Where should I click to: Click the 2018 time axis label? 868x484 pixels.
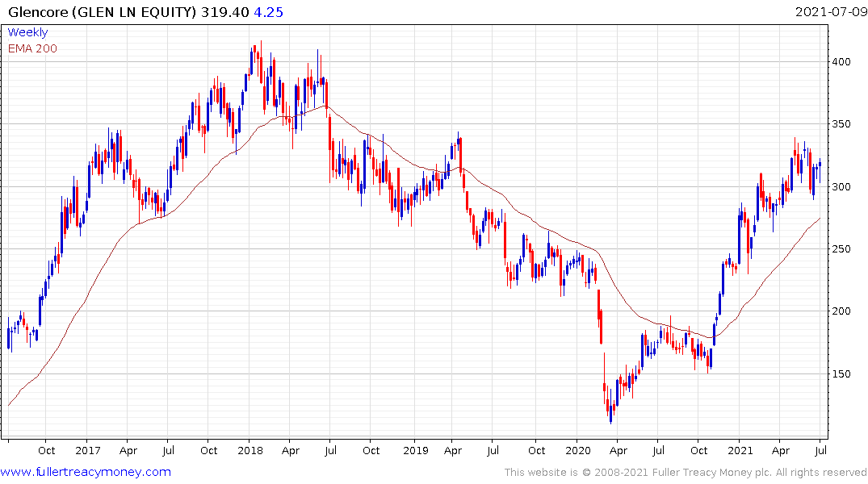(249, 450)
